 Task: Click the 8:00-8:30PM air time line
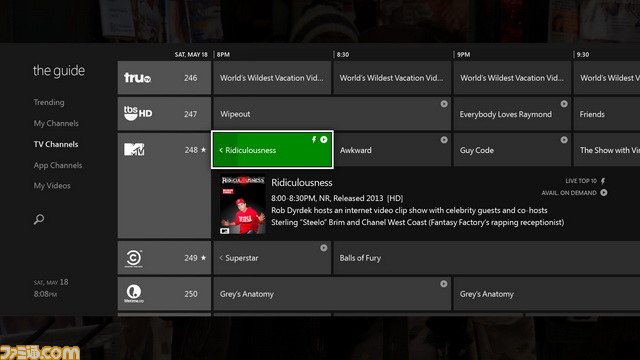coord(337,198)
